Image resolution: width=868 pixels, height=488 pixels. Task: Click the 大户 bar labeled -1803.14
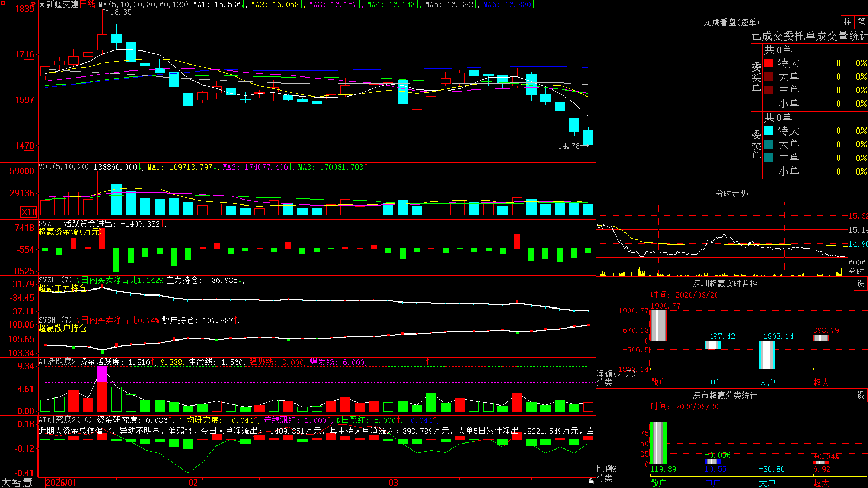click(x=767, y=355)
